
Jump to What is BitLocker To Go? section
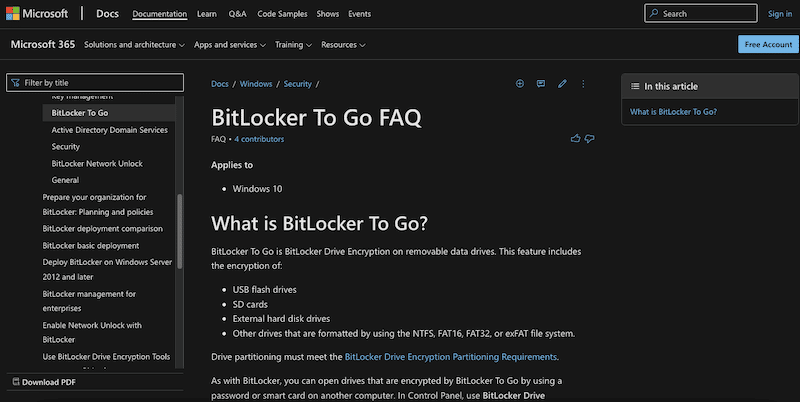[x=673, y=112]
